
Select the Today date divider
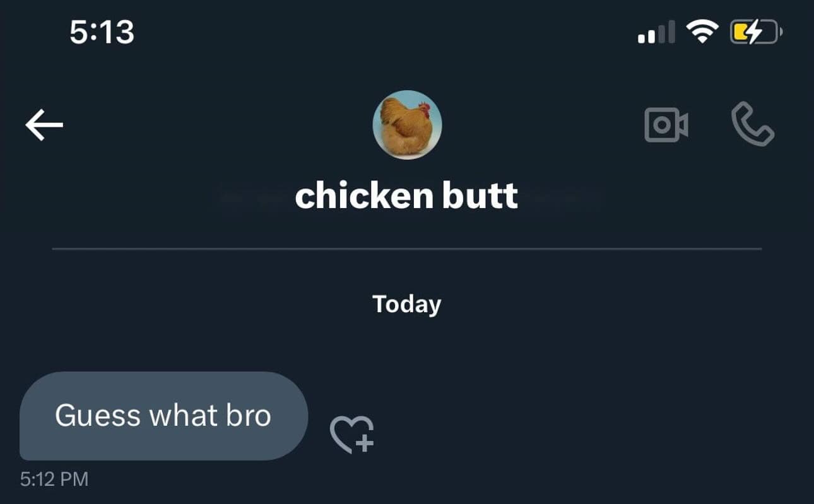coord(407,304)
